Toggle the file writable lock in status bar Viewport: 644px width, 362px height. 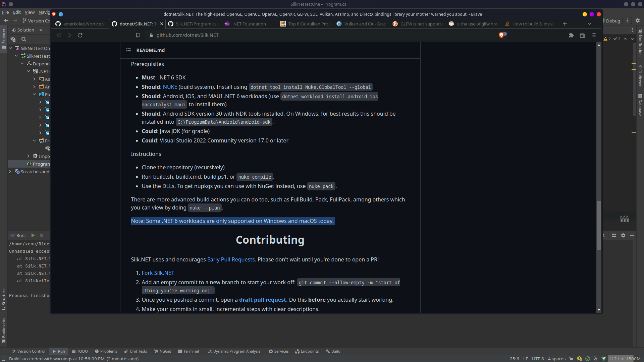(572, 359)
